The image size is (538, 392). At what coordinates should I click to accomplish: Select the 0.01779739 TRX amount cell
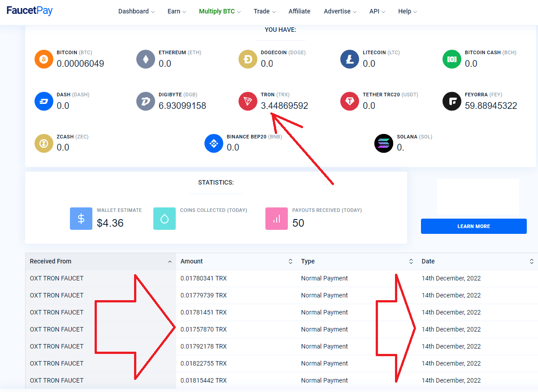point(236,295)
